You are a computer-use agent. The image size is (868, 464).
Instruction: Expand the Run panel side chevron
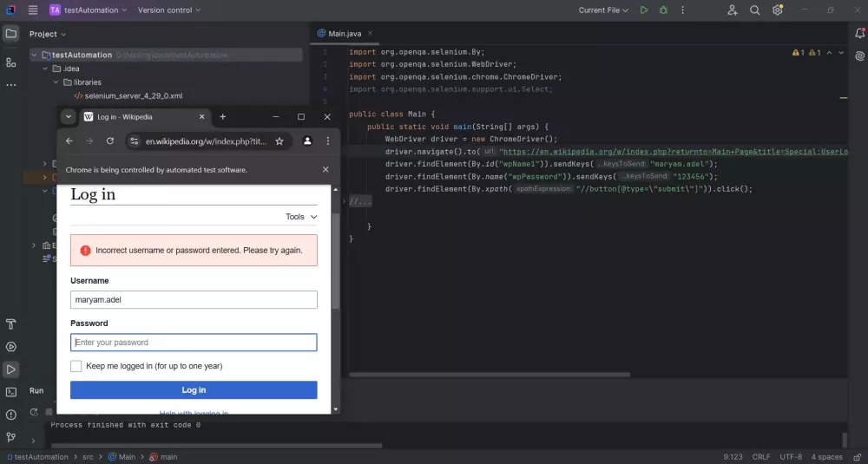[33, 441]
